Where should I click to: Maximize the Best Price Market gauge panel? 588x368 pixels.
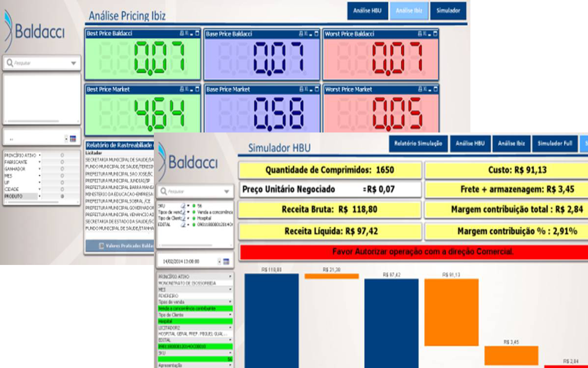197,89
